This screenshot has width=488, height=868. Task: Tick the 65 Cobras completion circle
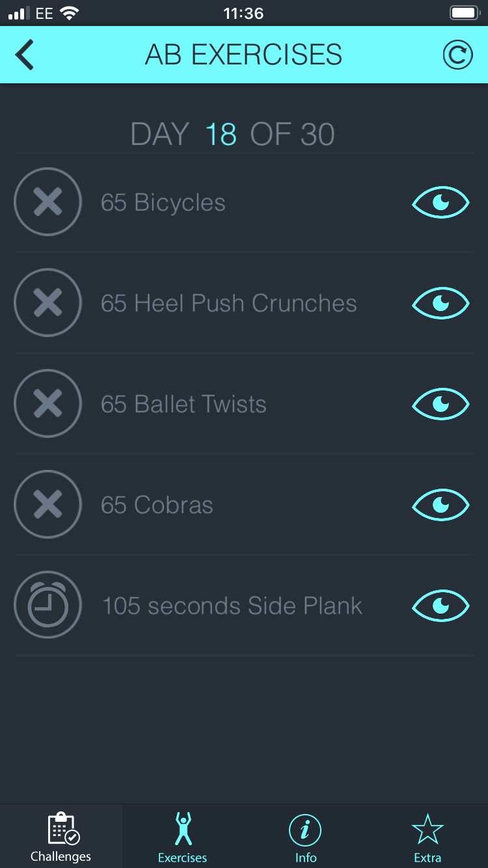(47, 505)
